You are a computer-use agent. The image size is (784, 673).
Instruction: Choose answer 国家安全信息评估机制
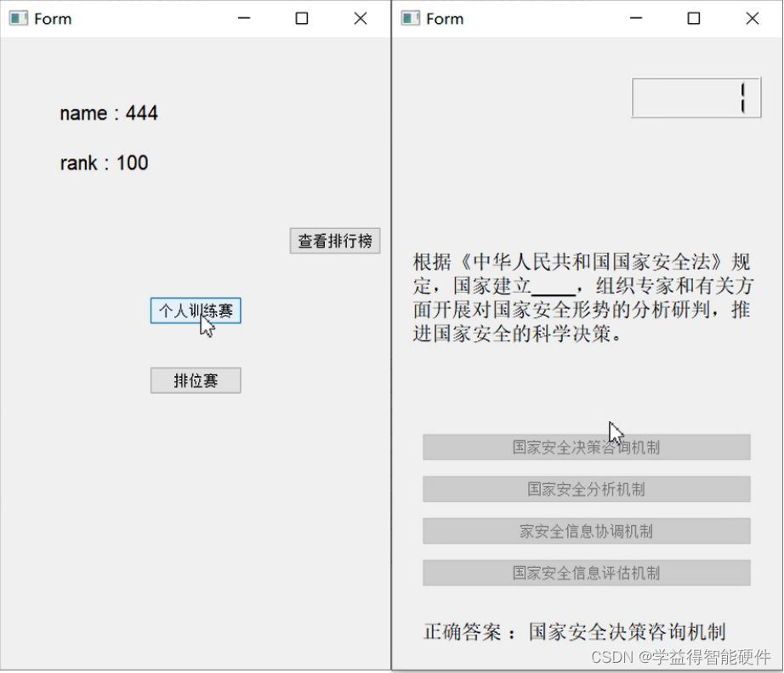coord(587,573)
